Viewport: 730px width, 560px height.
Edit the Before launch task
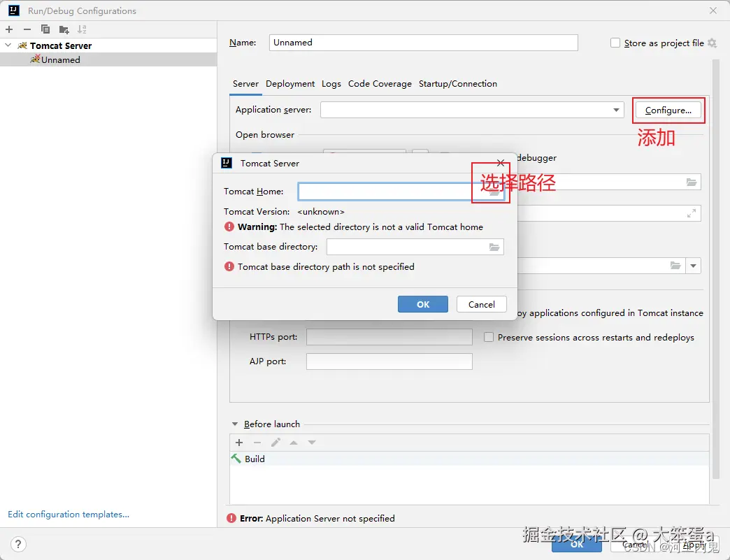(275, 443)
